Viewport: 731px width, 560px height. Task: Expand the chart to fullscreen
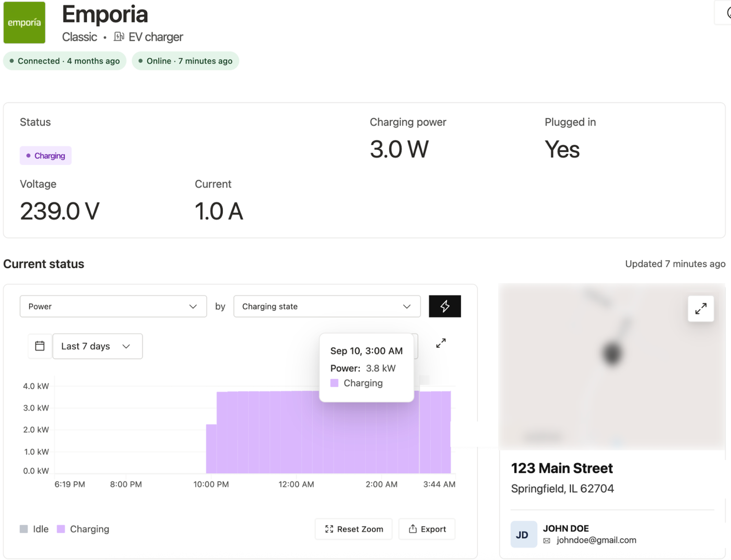pos(441,343)
